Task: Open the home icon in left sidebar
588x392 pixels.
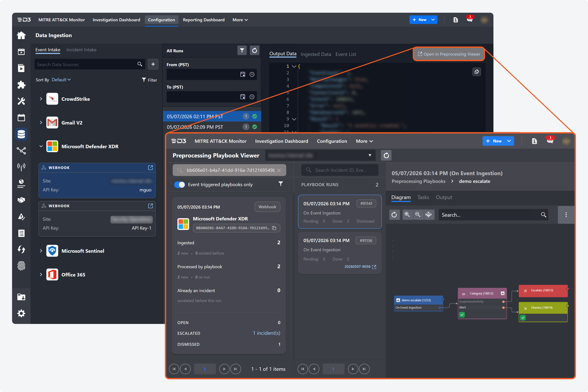Action: click(x=21, y=35)
